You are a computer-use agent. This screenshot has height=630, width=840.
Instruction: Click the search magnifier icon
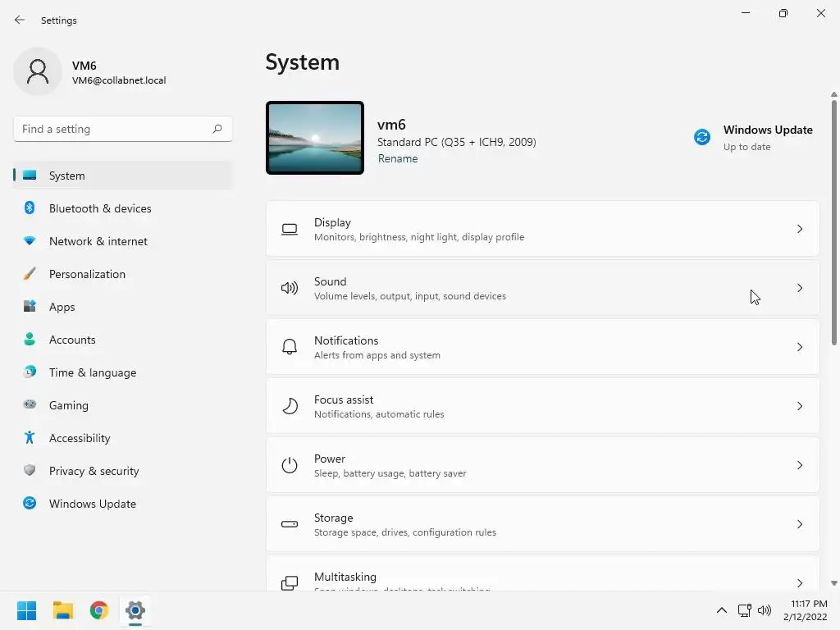click(x=217, y=129)
